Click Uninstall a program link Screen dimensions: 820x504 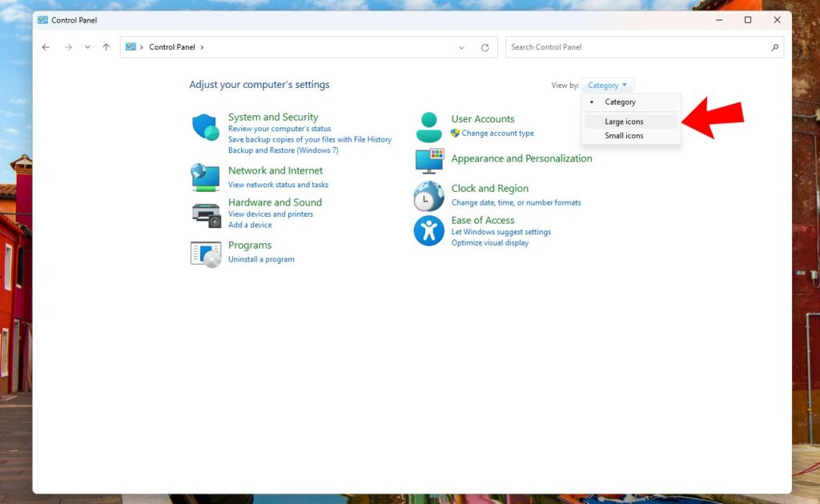[261, 259]
